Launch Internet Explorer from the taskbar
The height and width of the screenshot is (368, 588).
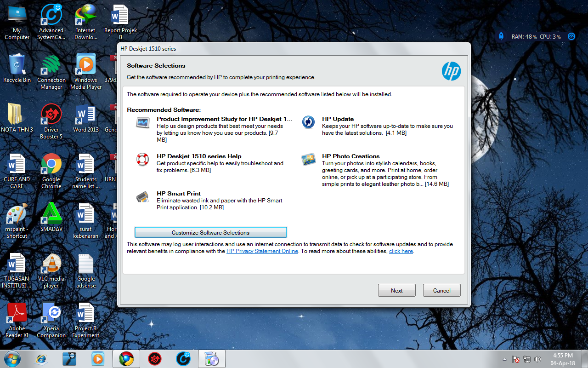(41, 359)
